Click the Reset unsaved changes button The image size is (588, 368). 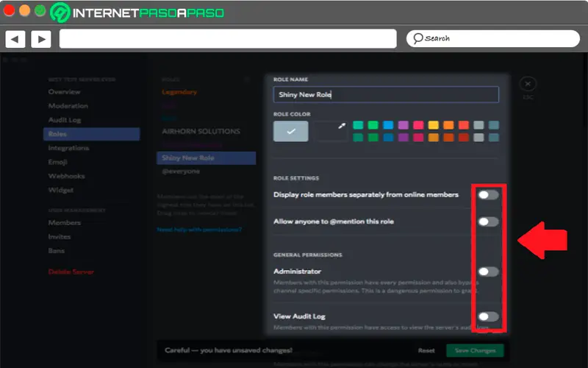[426, 350]
